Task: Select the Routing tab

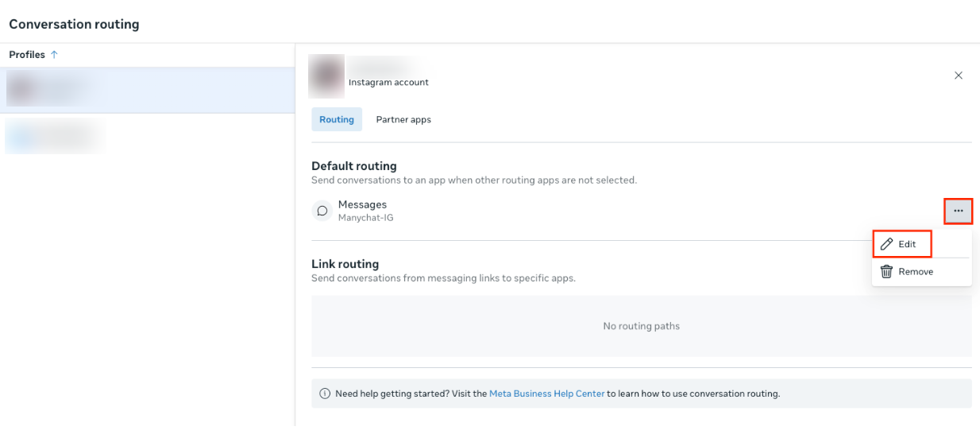Action: (x=337, y=119)
